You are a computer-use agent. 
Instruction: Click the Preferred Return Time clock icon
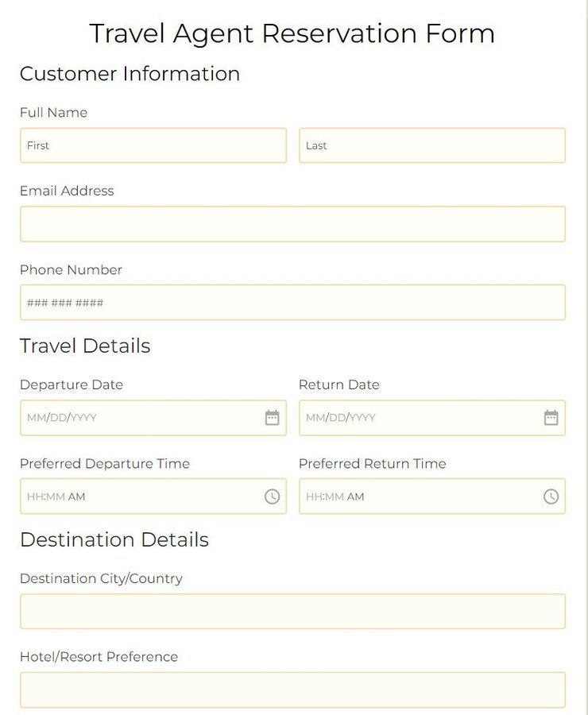click(x=552, y=497)
